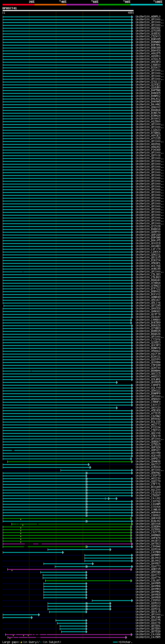Select label UniRef100_A7QIL5
165x644 pixels.
pos(148,59)
